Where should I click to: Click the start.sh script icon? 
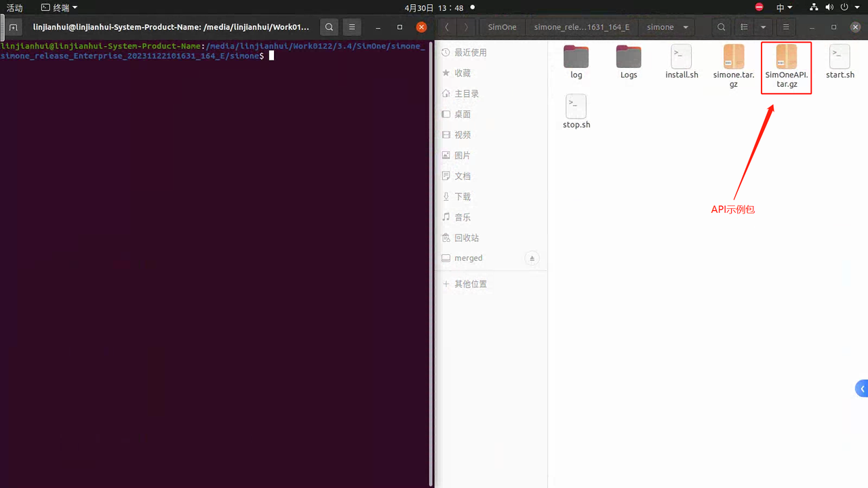point(840,57)
